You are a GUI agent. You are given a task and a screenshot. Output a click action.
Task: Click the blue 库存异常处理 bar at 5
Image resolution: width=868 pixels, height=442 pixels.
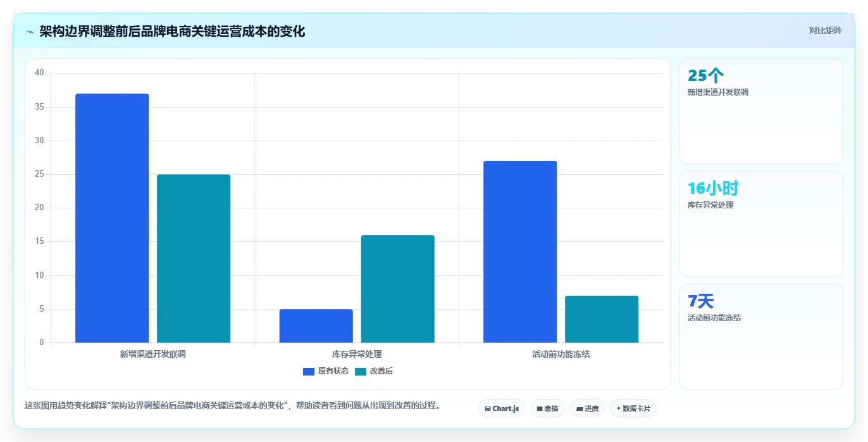tap(316, 326)
